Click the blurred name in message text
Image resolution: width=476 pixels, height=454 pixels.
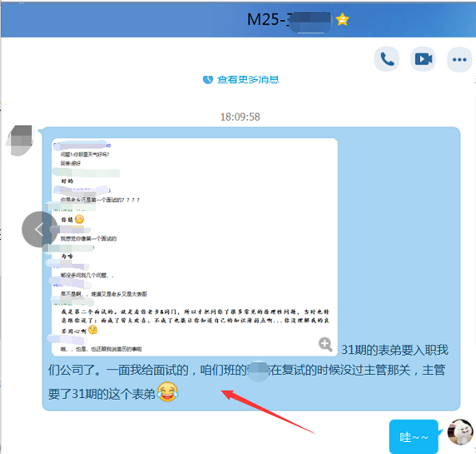pos(258,371)
